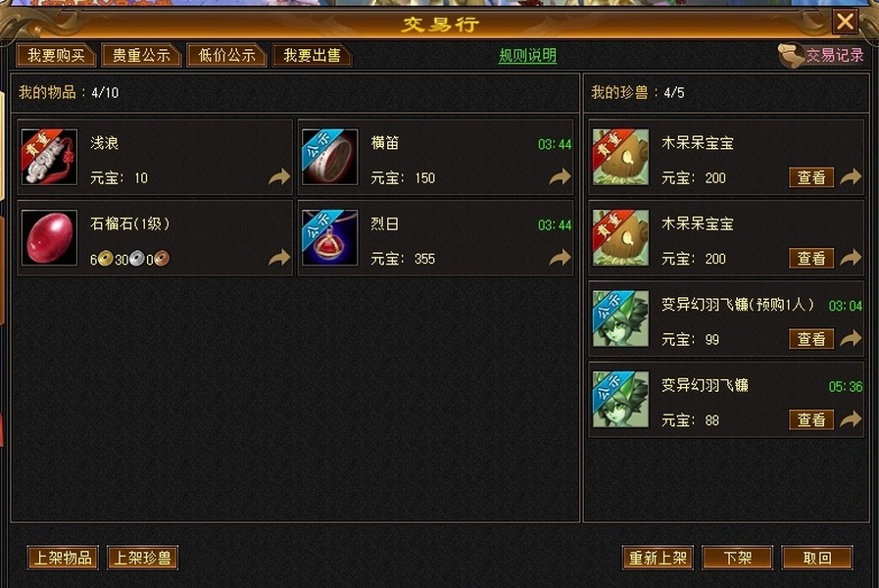Click share arrow for 变异幻羽飞镰 priced 99
The image size is (879, 588).
(x=851, y=338)
